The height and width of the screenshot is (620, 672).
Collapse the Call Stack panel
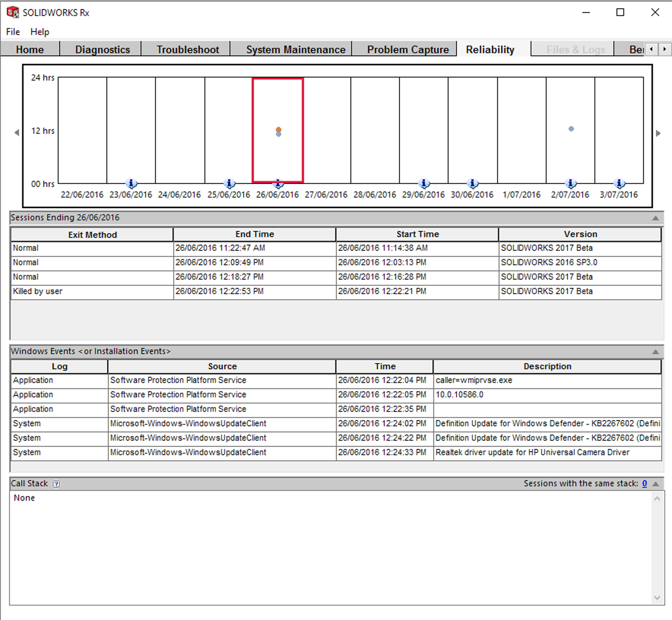(x=655, y=484)
